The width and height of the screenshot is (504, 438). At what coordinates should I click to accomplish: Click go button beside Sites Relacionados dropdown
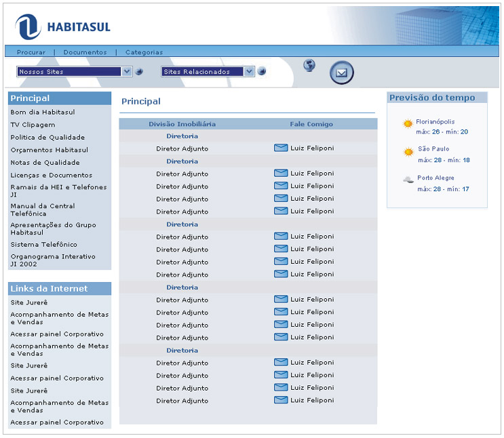click(262, 71)
